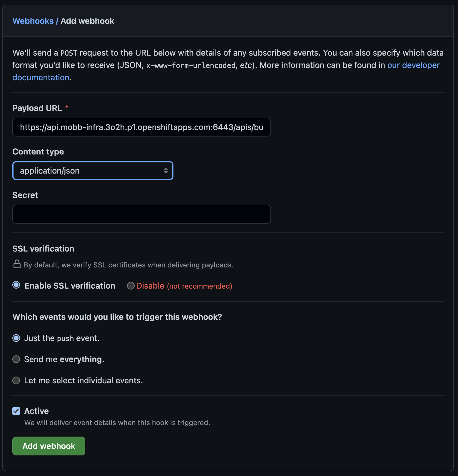Screen dimensions: 458x476
Task: Open "our developer documentation" link
Action: tap(413, 65)
